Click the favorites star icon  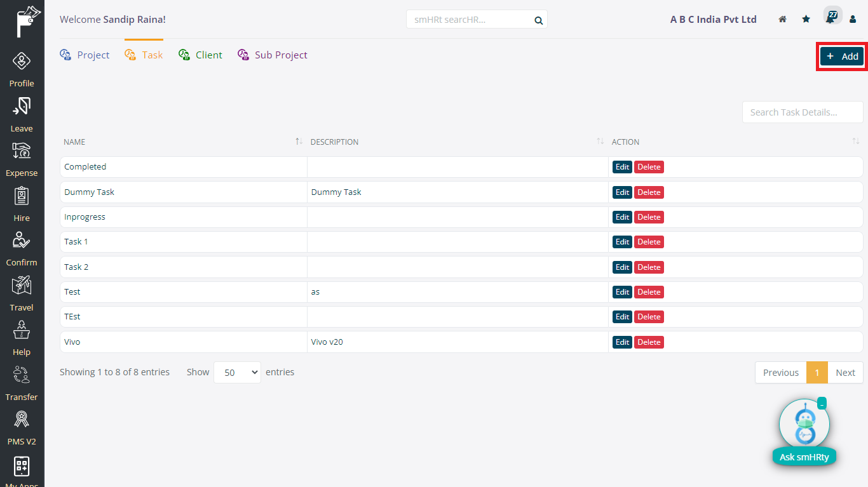[x=806, y=20]
